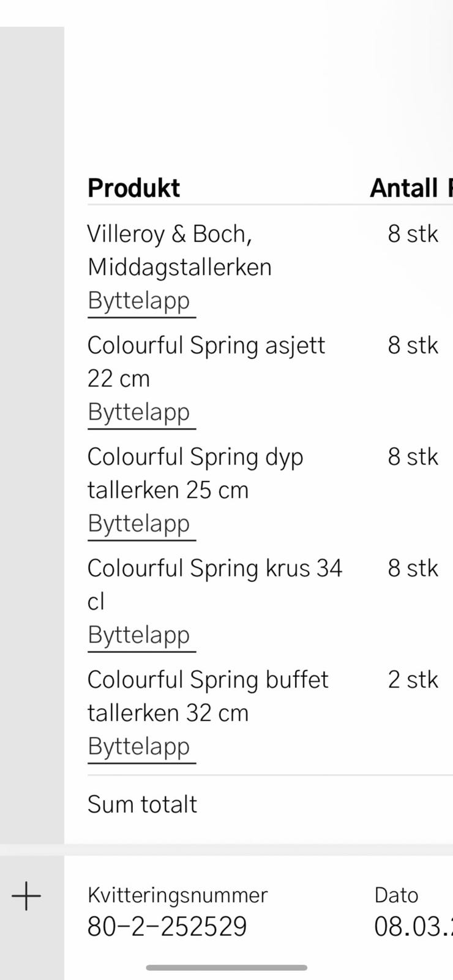Tap Colourful Spring dyp tallerken 25 cm
Screen dimensions: 453x980
click(195, 473)
